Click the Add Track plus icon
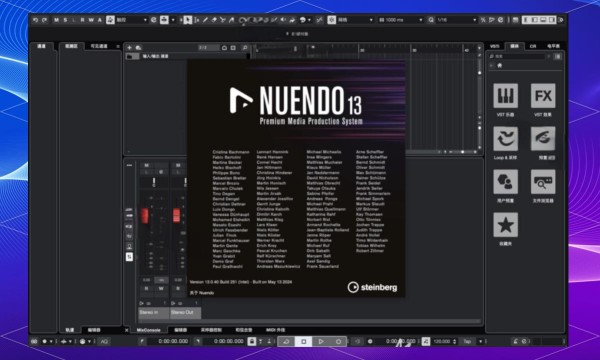The image size is (600, 360). click(x=129, y=47)
